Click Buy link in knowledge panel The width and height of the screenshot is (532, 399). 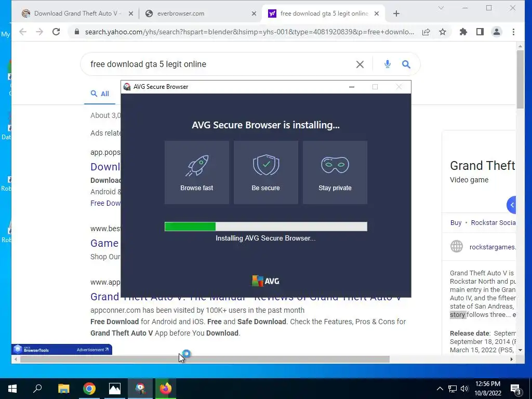pos(456,223)
